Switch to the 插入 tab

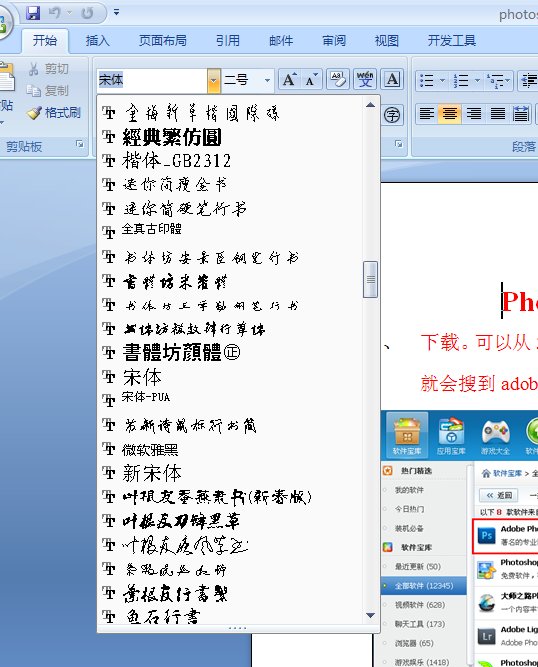(97, 40)
